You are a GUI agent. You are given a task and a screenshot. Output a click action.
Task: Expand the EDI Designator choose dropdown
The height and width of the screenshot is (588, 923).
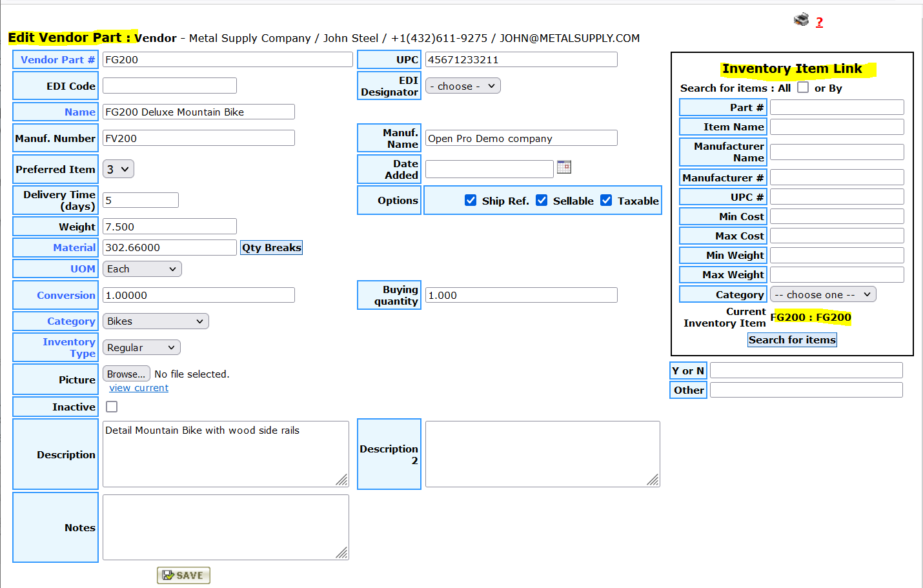click(463, 86)
